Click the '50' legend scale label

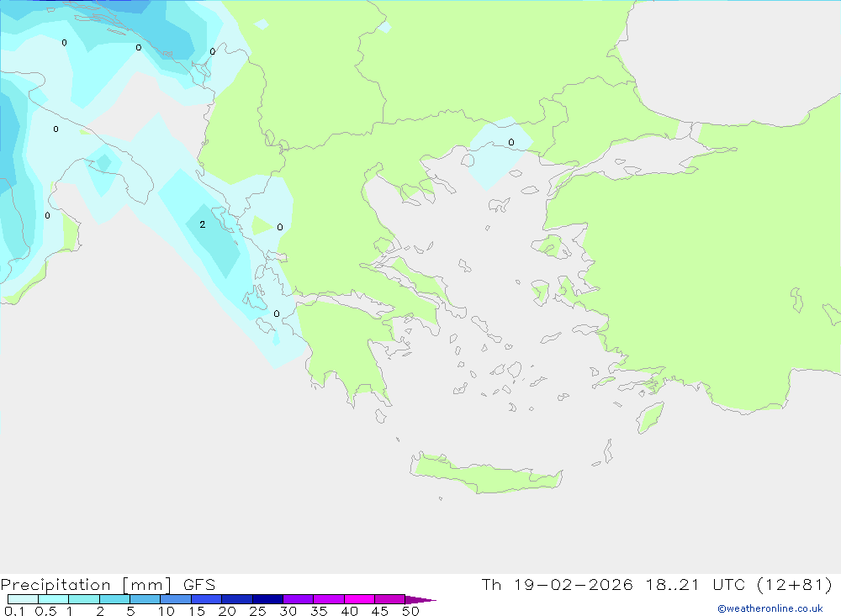point(410,611)
